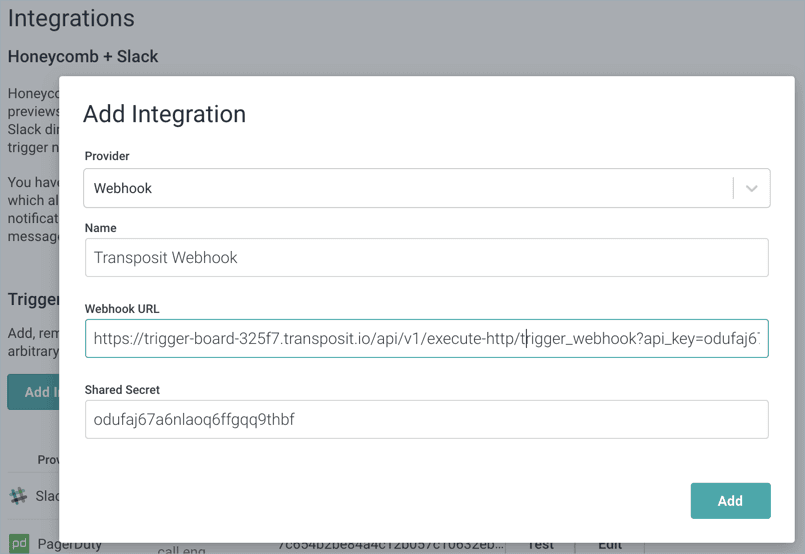Click the Test button in PagerDuty row

click(x=540, y=546)
